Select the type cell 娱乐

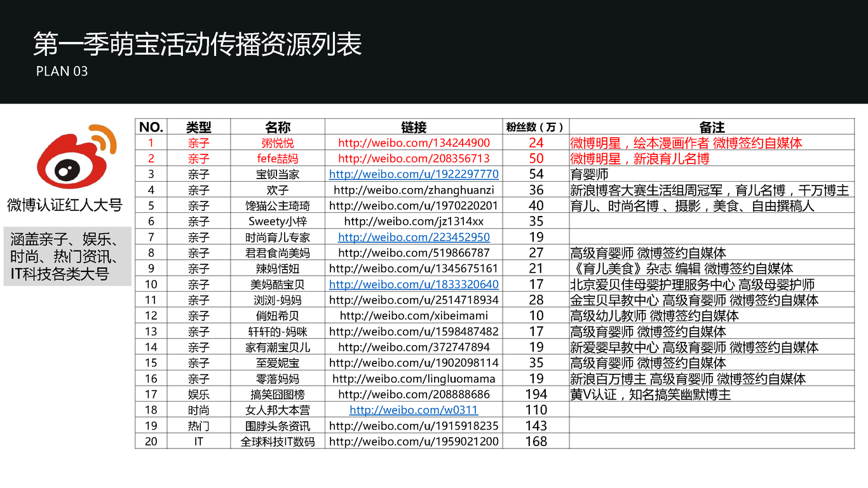[x=198, y=394]
